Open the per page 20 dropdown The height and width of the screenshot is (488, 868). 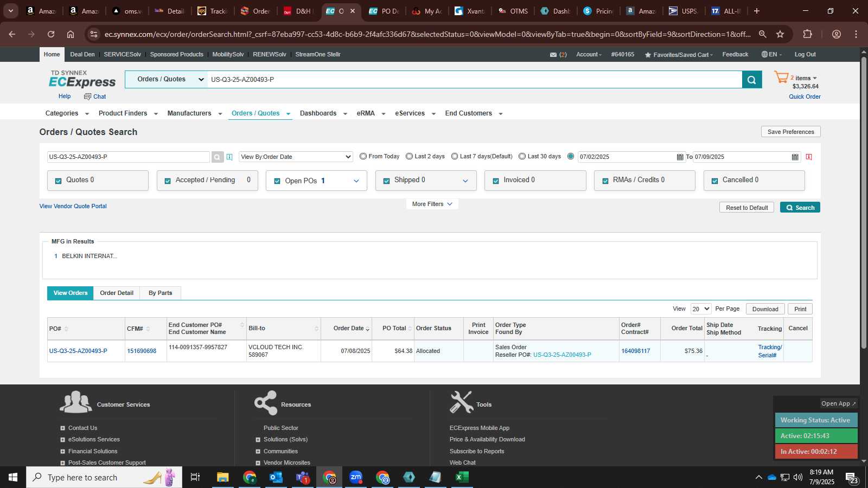pos(700,309)
